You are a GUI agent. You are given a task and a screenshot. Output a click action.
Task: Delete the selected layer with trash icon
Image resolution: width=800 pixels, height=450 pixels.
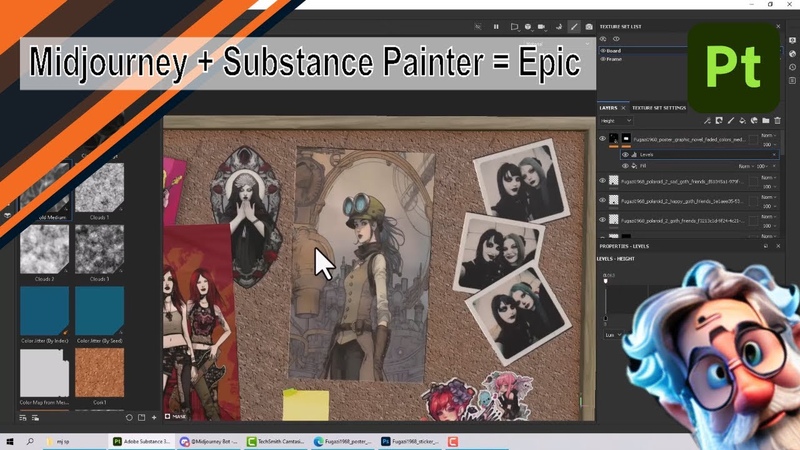point(778,121)
